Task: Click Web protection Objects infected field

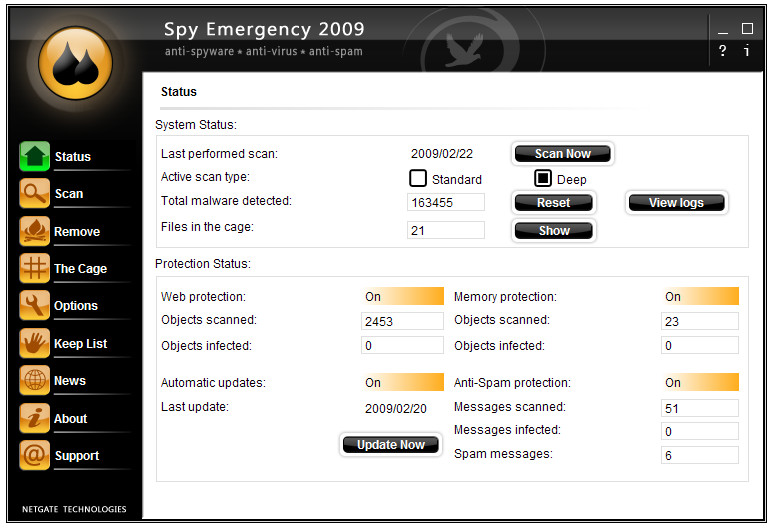Action: click(x=402, y=345)
